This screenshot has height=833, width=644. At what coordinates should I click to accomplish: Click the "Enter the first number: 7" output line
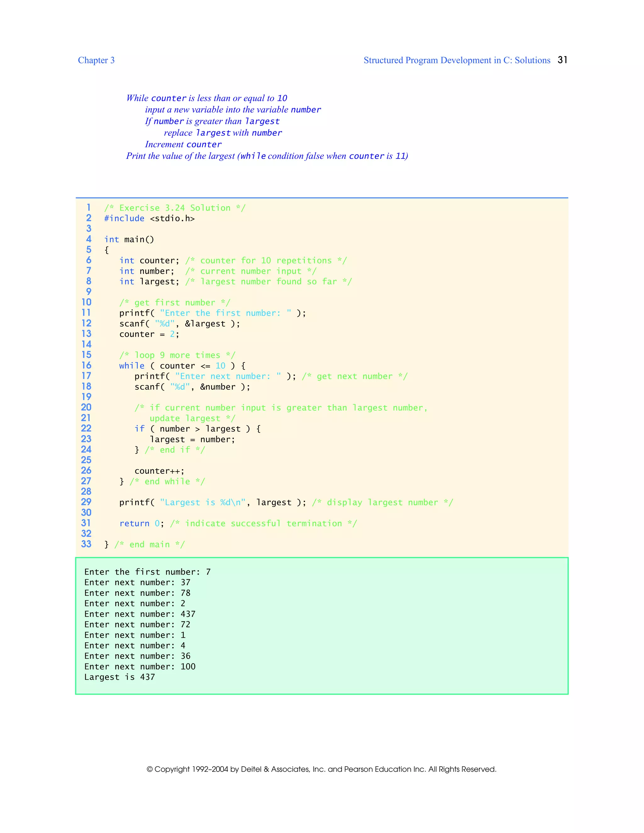click(x=147, y=572)
